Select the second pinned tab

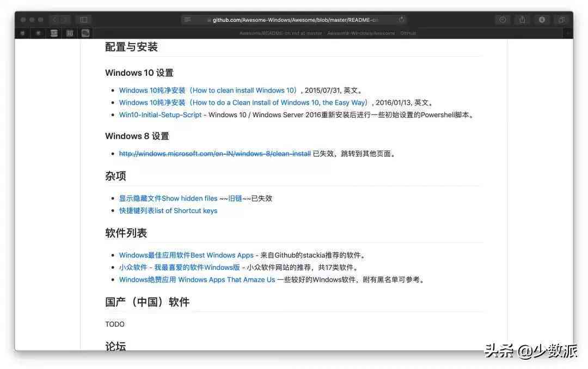click(38, 33)
